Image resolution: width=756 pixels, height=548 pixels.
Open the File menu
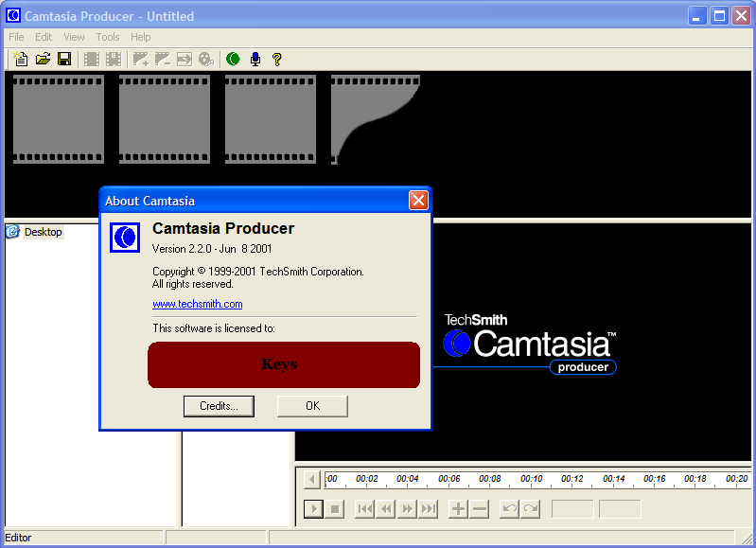pyautogui.click(x=16, y=37)
